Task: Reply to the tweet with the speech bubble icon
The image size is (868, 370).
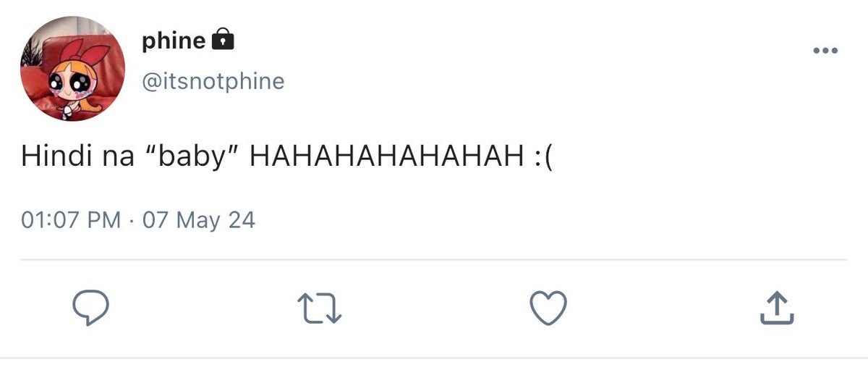Action: [x=91, y=308]
